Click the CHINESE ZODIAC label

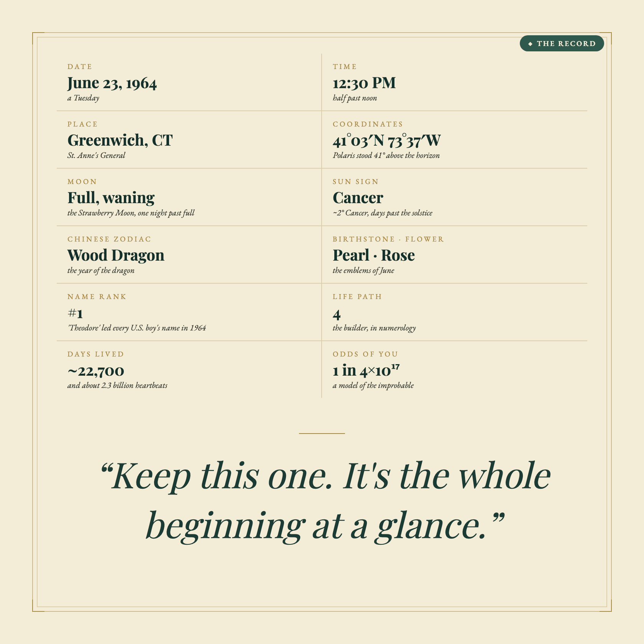[109, 239]
